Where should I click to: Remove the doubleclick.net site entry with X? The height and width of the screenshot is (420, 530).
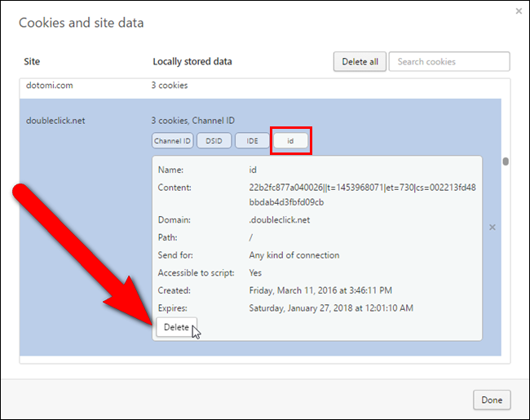pos(492,228)
